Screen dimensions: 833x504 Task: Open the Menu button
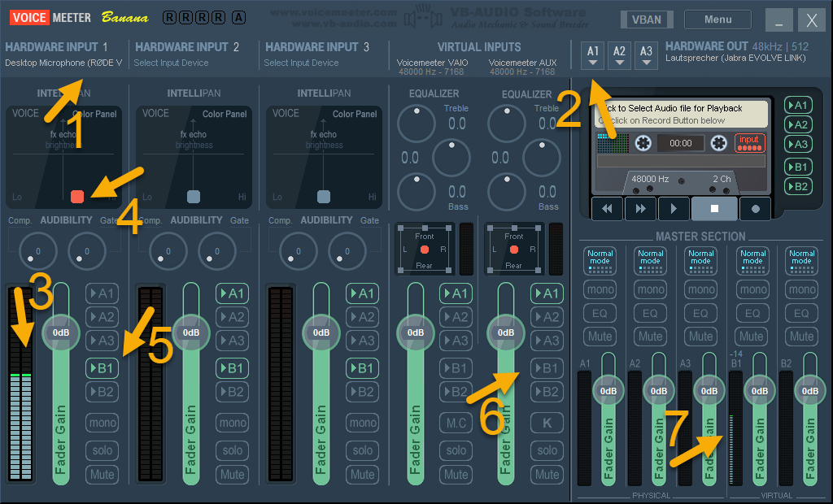click(717, 20)
